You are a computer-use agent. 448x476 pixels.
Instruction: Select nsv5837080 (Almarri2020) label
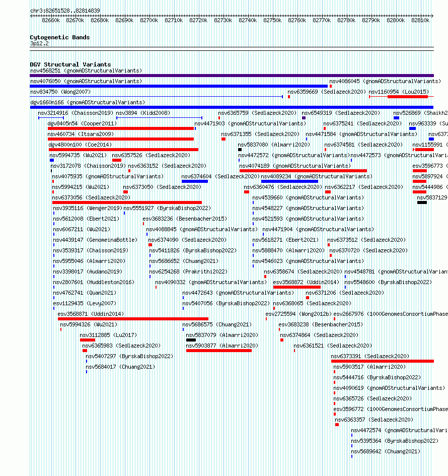[274, 145]
